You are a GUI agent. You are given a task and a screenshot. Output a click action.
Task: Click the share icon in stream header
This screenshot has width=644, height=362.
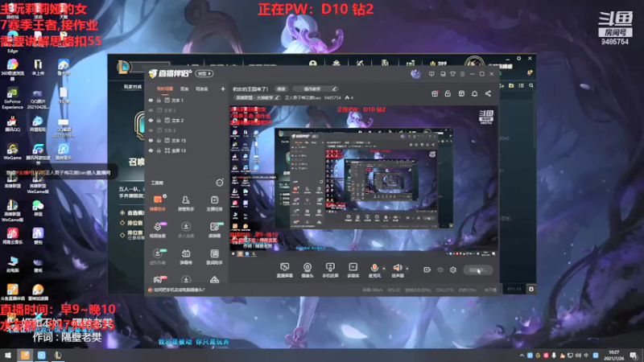tap(488, 93)
